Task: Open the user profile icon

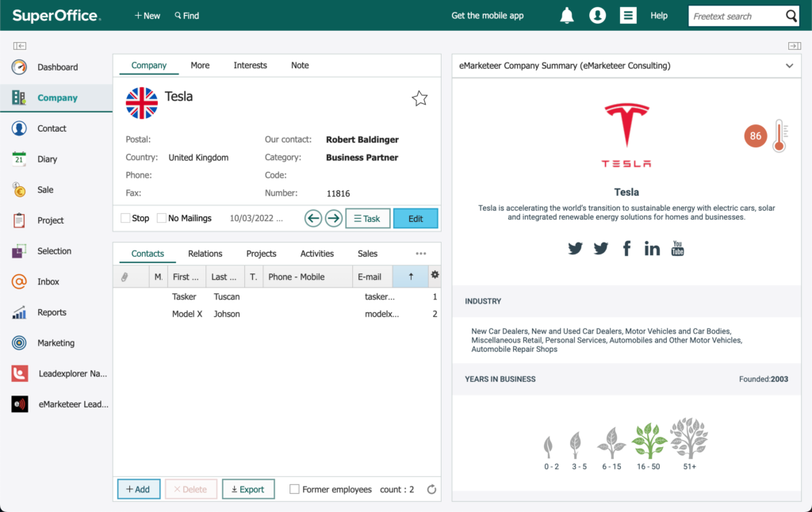Action: [597, 16]
